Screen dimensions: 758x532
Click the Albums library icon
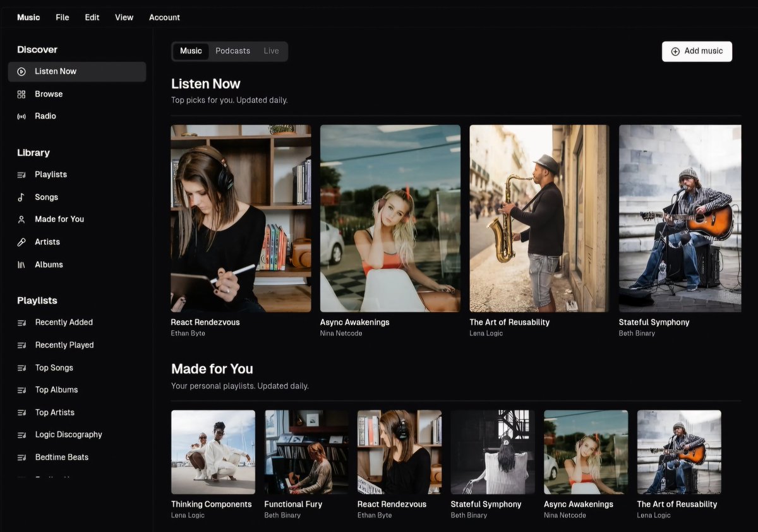(x=21, y=265)
